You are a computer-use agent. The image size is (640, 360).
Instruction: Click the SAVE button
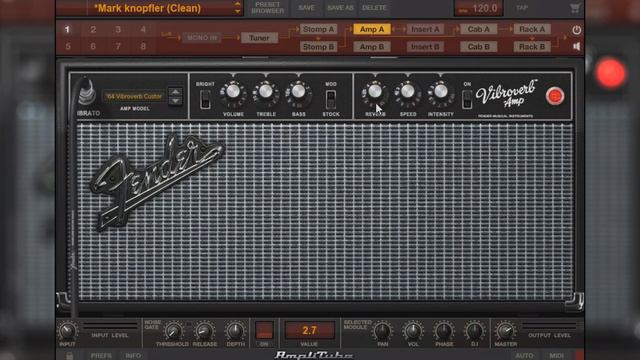coord(306,8)
